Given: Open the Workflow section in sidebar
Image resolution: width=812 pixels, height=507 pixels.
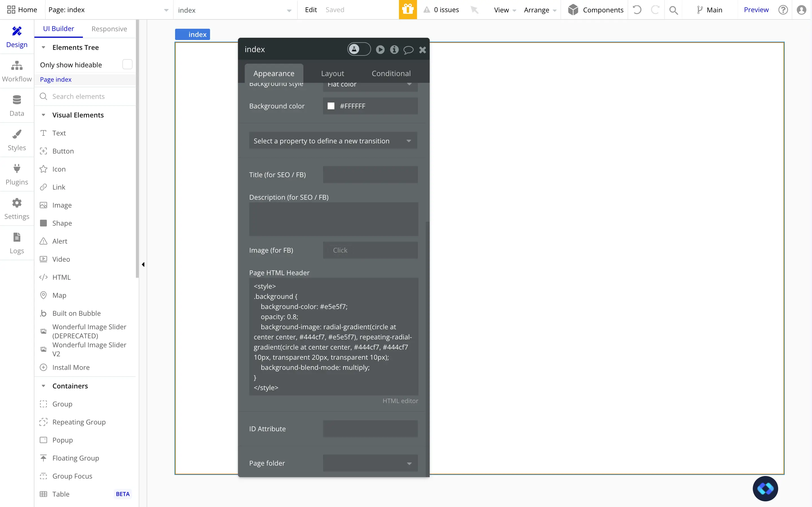Looking at the screenshot, I should [17, 72].
